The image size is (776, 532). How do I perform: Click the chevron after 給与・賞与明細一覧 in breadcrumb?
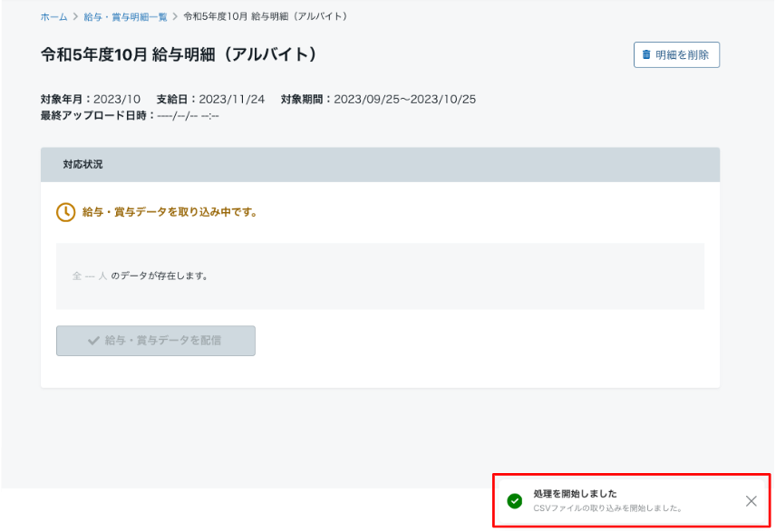tap(175, 17)
